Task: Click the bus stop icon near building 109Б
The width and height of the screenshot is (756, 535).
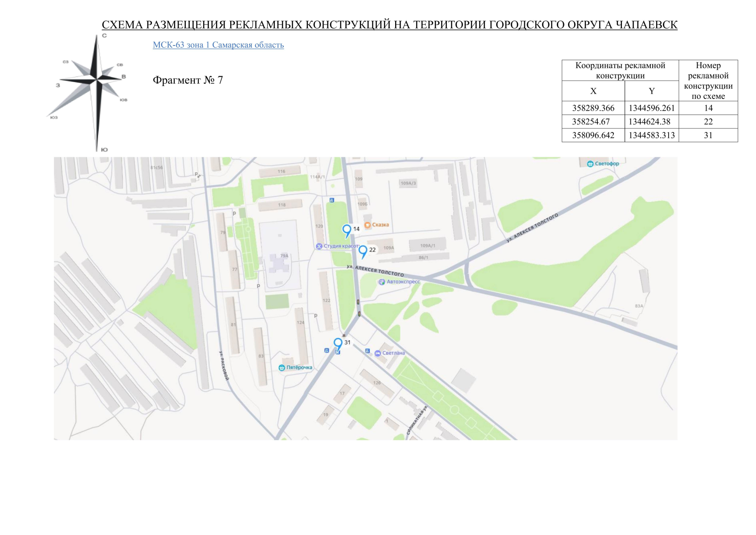Action: click(331, 201)
